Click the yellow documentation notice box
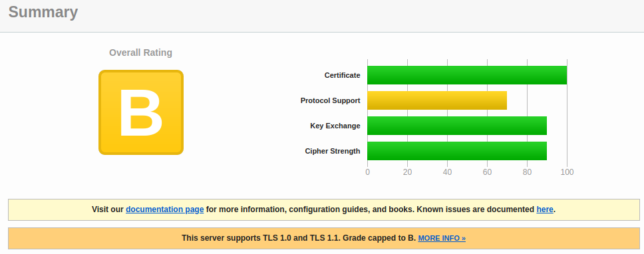644x254 pixels. [323, 209]
